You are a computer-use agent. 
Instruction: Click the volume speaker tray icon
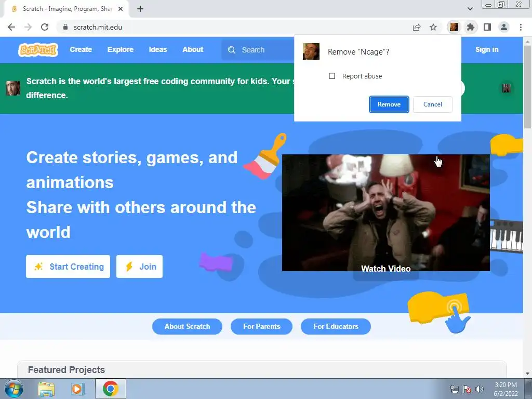[x=480, y=389]
